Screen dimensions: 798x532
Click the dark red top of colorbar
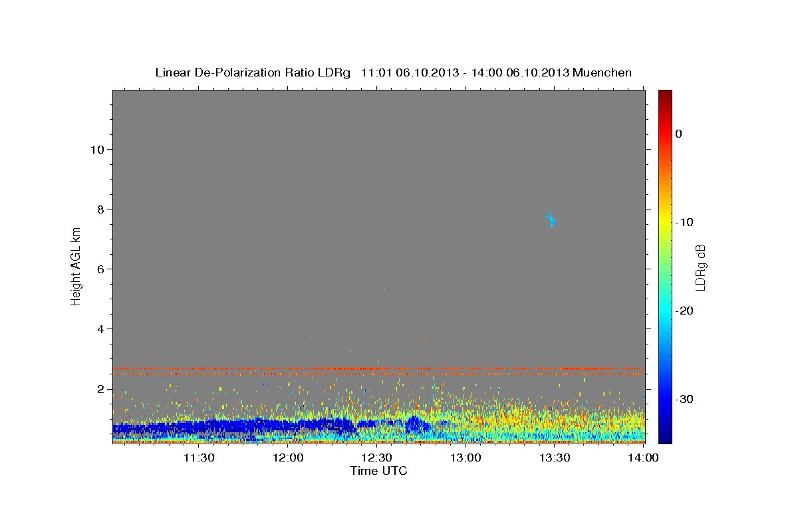pos(665,94)
